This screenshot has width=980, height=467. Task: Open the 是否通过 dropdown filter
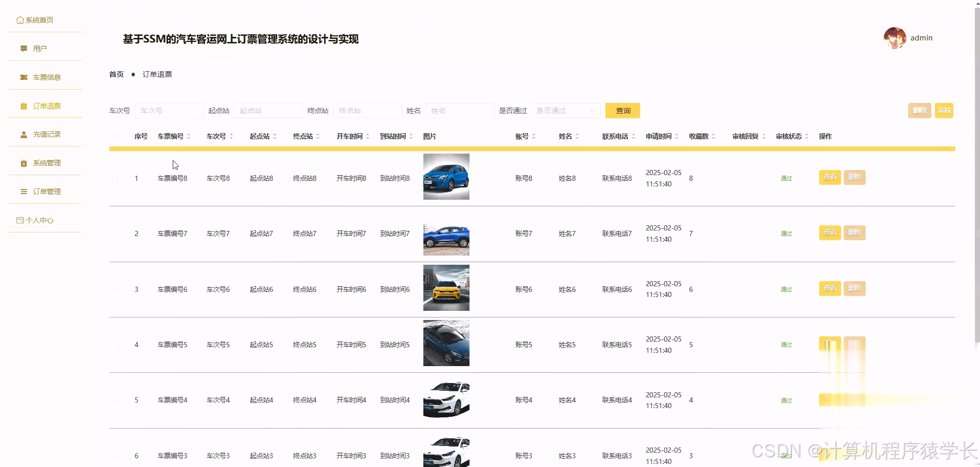coord(565,110)
